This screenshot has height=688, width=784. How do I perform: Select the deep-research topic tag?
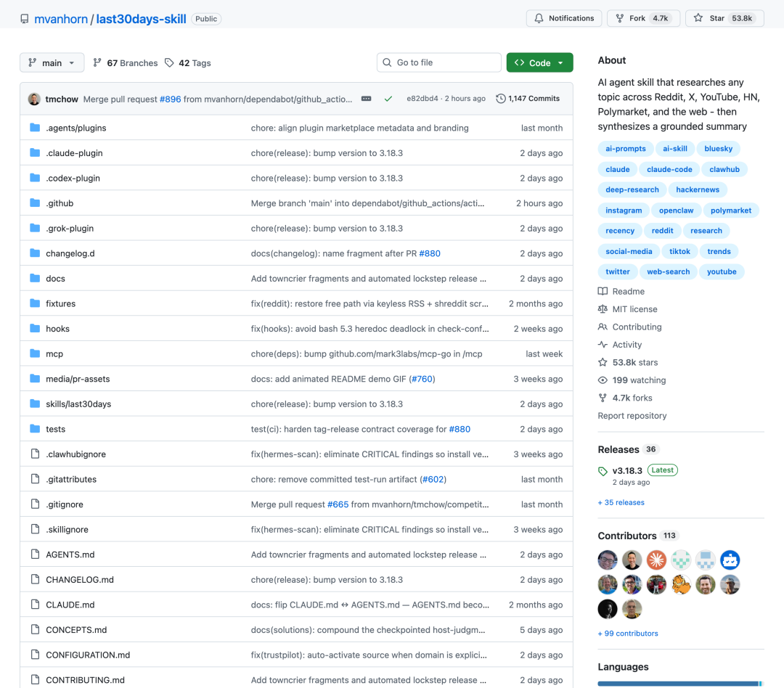632,189
